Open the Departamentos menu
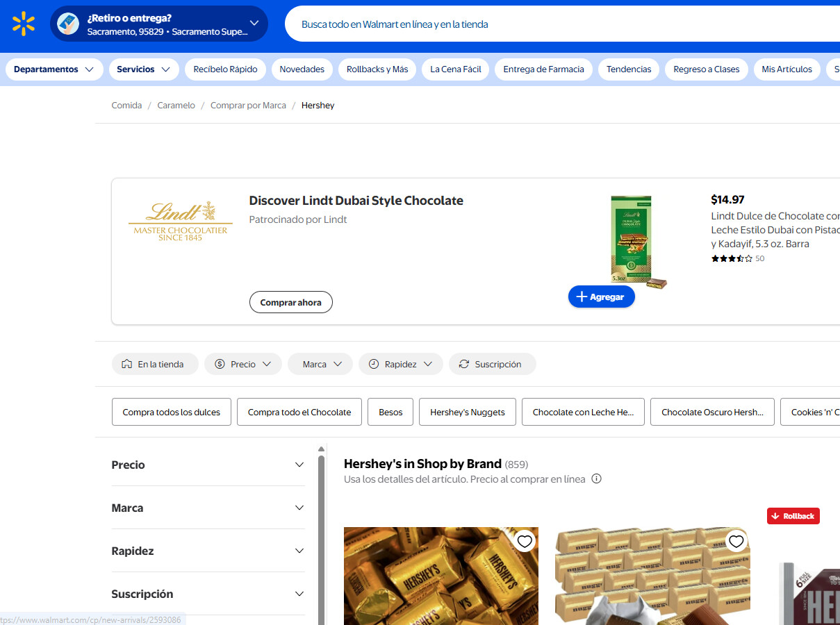 click(54, 69)
